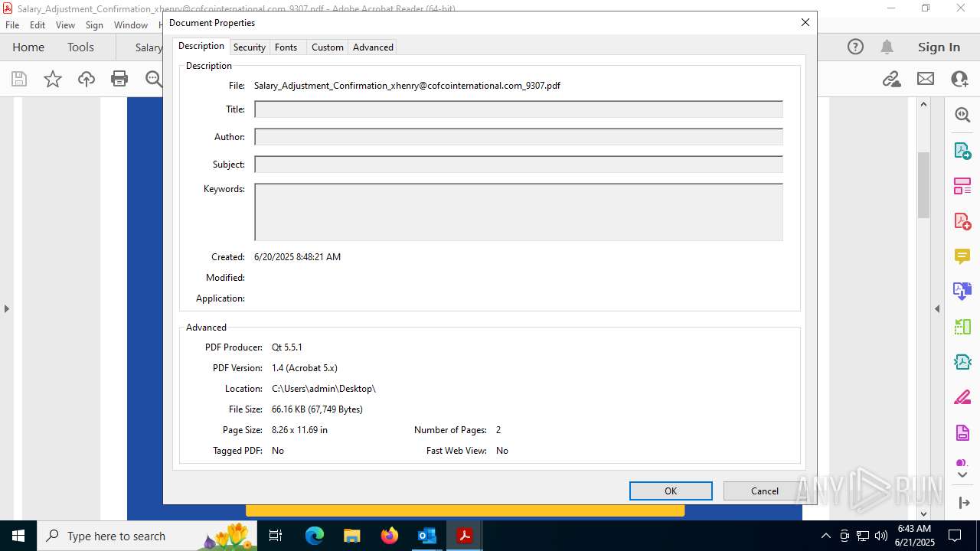Click the vertical scrollbar up arrow
980x551 pixels.
coord(923,104)
